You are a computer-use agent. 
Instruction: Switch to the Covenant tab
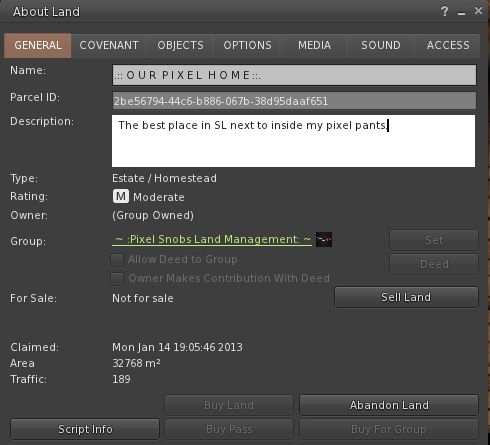click(109, 45)
